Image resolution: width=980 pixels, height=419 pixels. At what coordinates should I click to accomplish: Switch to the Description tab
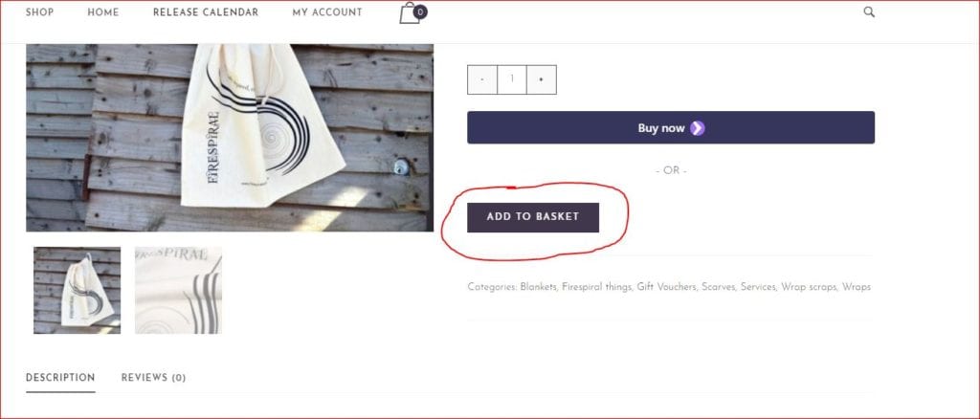click(60, 378)
